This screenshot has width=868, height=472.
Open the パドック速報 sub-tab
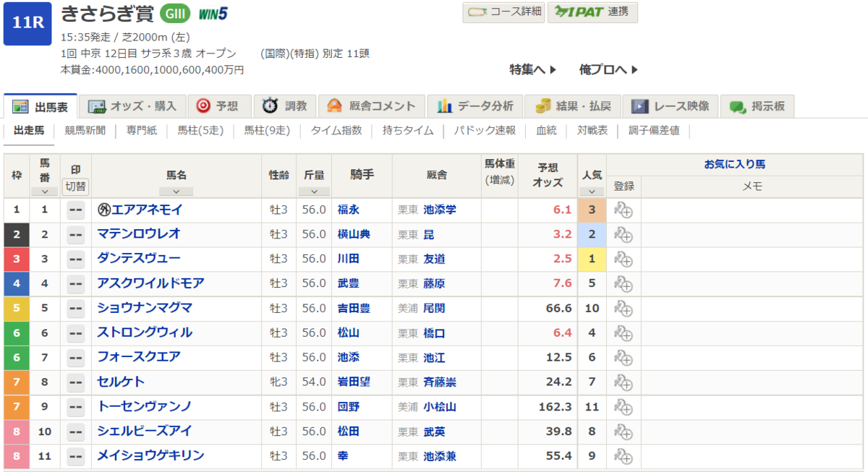coord(485,131)
